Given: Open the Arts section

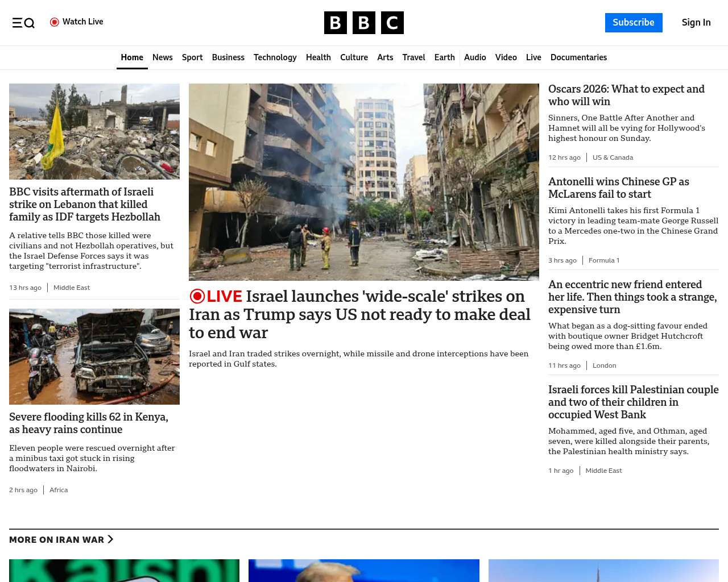Looking at the screenshot, I should pos(385,57).
